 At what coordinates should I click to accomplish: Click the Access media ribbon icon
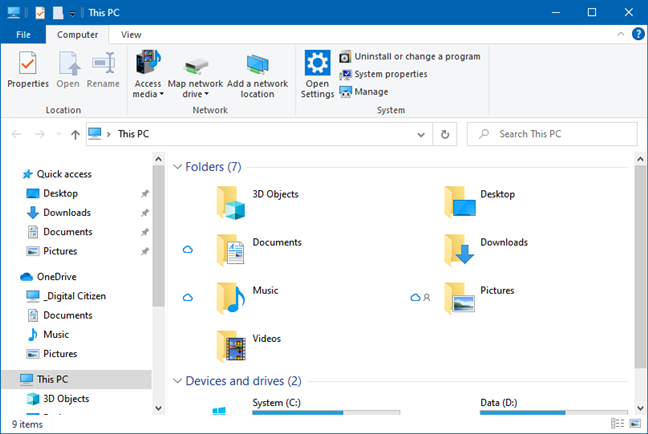(148, 64)
